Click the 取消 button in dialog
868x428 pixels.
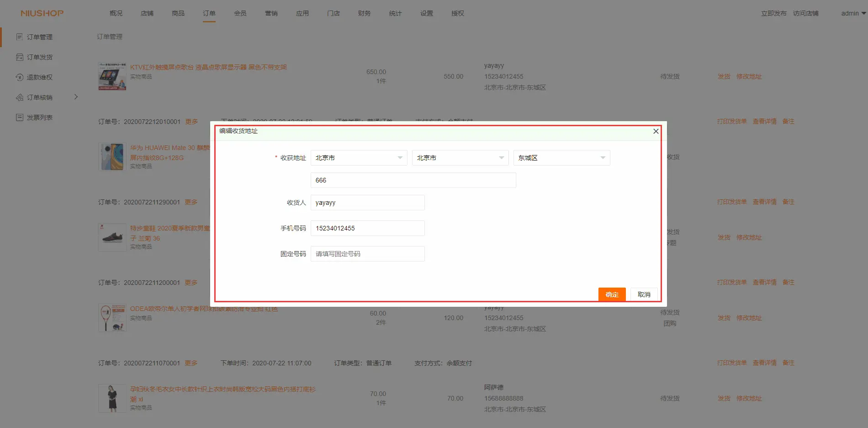[x=644, y=294]
